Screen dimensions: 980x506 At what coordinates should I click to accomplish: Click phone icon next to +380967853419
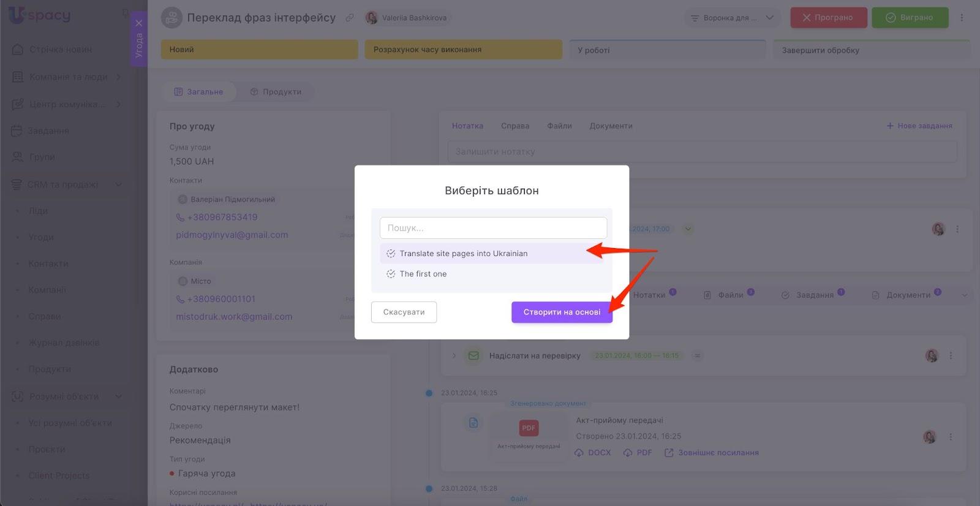[181, 217]
